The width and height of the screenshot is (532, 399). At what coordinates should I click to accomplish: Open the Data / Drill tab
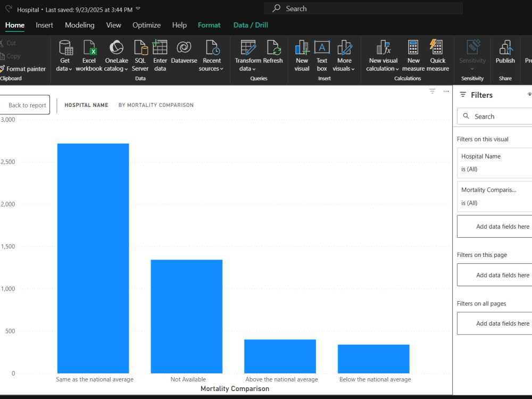click(x=251, y=25)
